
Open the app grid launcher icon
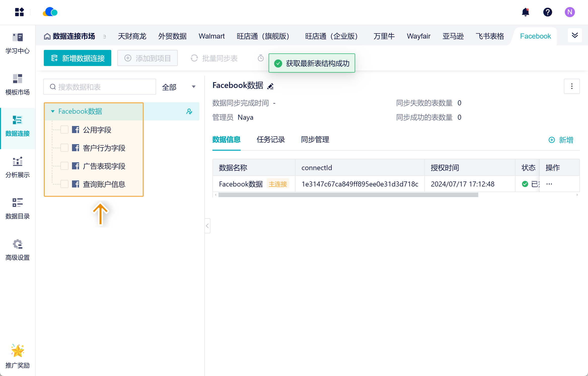coord(19,12)
